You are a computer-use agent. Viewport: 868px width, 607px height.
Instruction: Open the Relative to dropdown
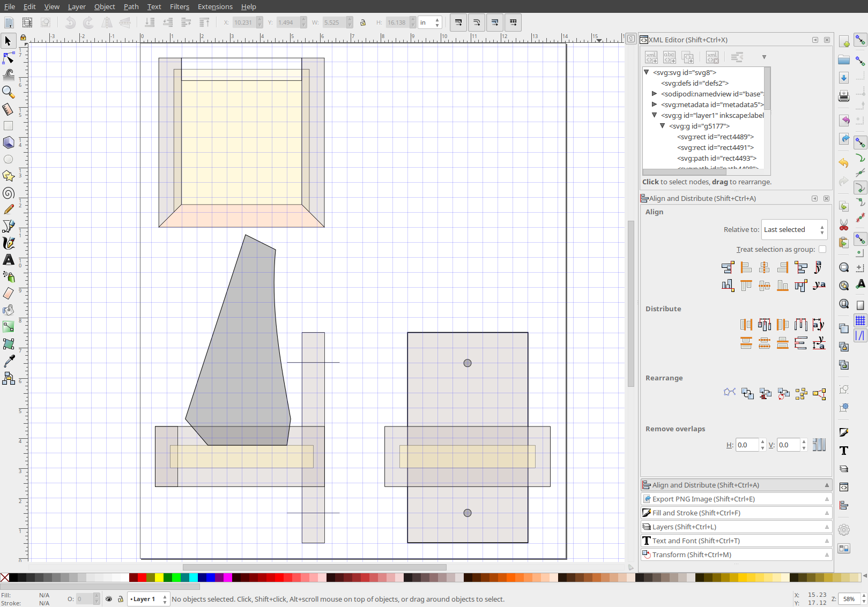(793, 230)
